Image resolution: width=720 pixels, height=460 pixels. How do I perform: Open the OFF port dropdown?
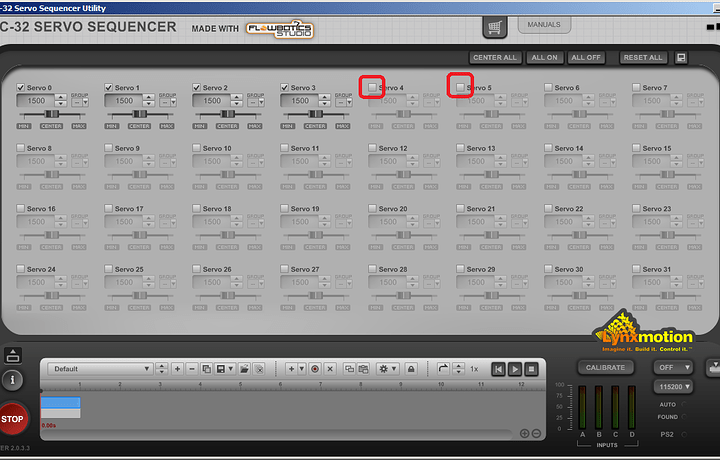tap(674, 367)
